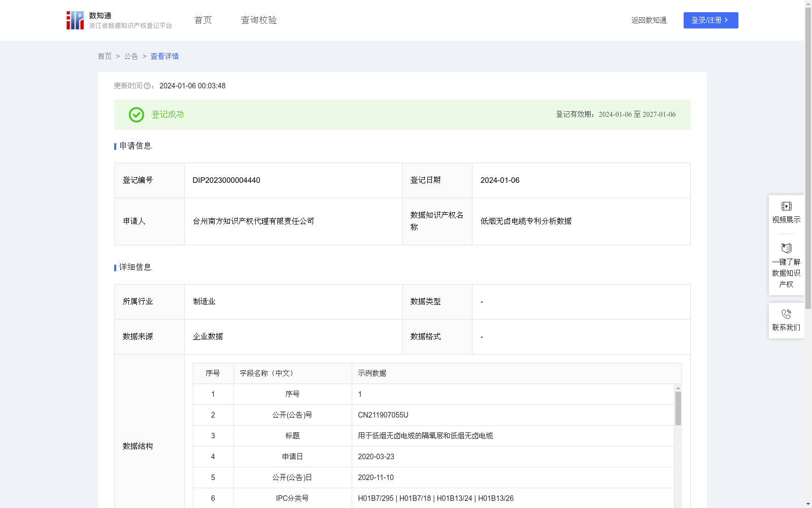Click the 制造业 industry value
Viewport: 812px width, 508px height.
point(204,302)
